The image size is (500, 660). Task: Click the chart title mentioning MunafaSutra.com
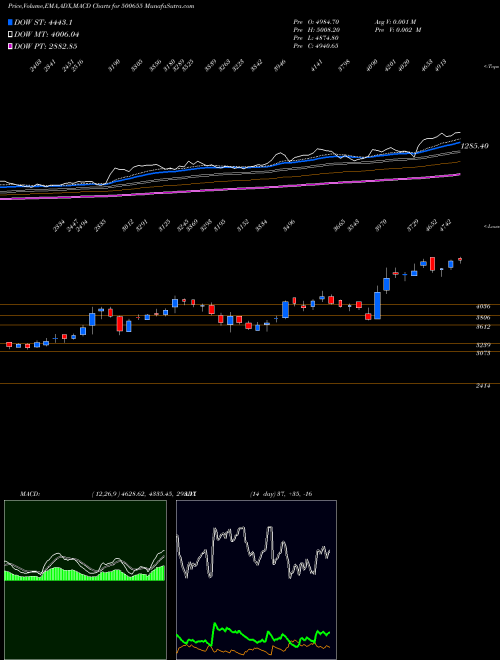tap(101, 6)
